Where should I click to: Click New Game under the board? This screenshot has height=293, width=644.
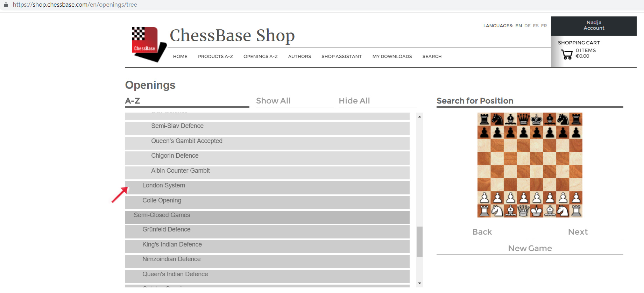tap(530, 249)
